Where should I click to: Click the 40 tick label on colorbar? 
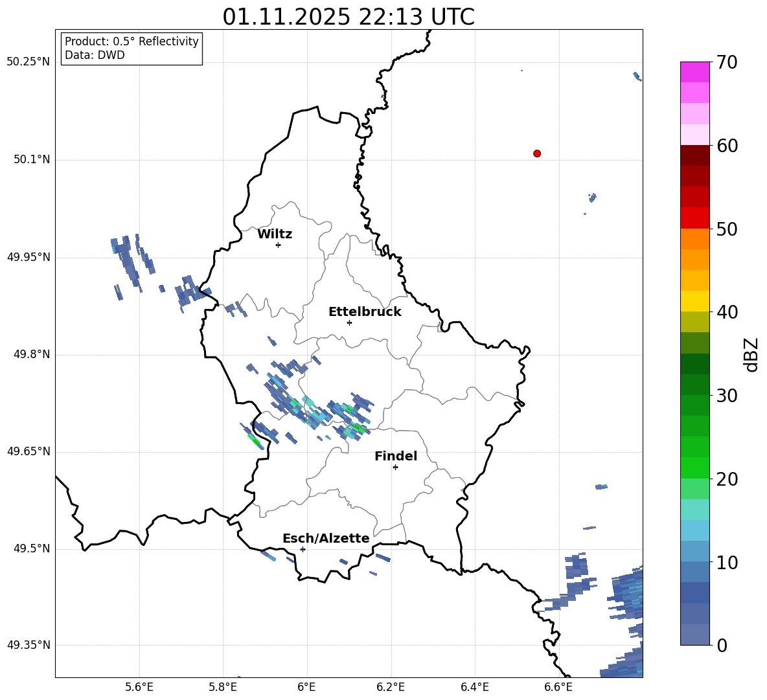point(727,312)
